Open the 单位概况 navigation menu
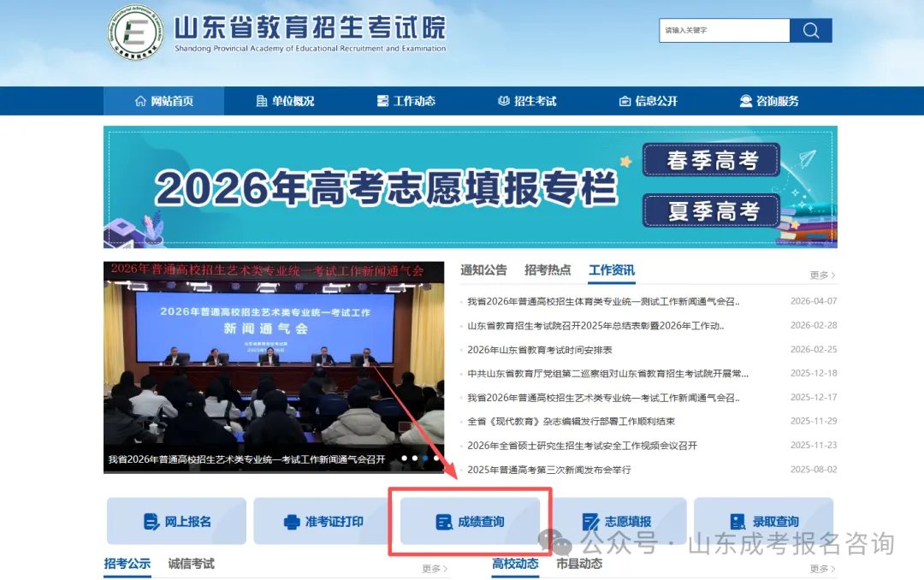 (x=285, y=101)
